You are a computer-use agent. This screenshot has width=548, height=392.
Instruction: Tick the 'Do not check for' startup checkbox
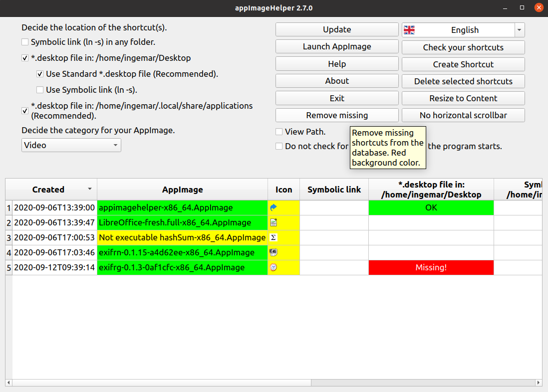[x=279, y=146]
